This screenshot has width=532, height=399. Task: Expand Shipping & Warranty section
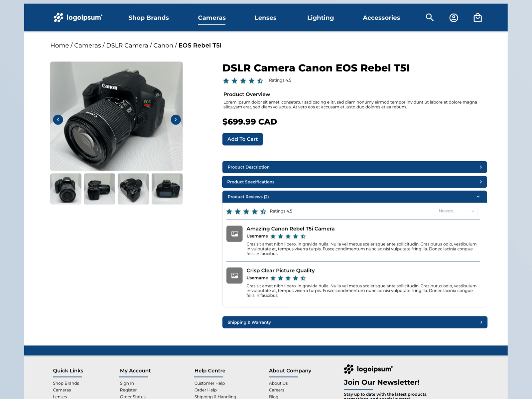click(x=355, y=322)
